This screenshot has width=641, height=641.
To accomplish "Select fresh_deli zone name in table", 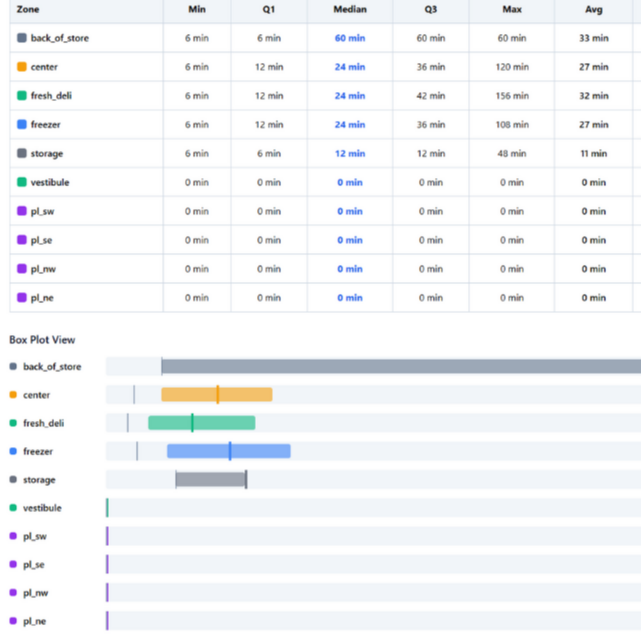I will [x=51, y=96].
